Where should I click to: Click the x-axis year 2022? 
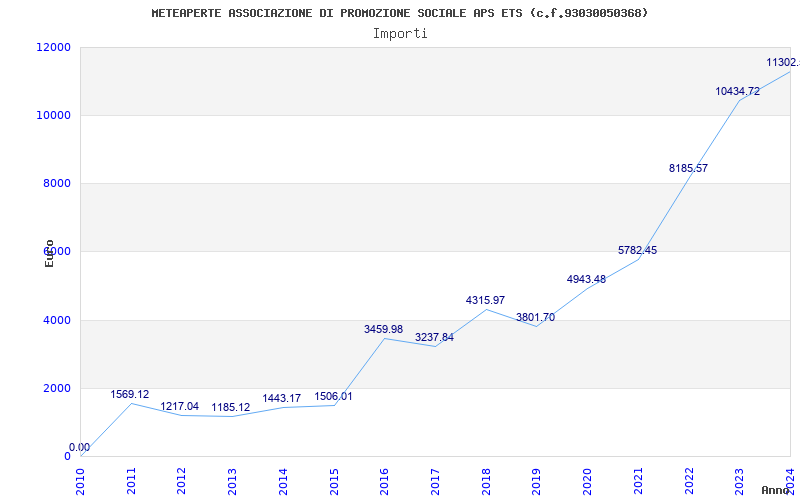[688, 481]
